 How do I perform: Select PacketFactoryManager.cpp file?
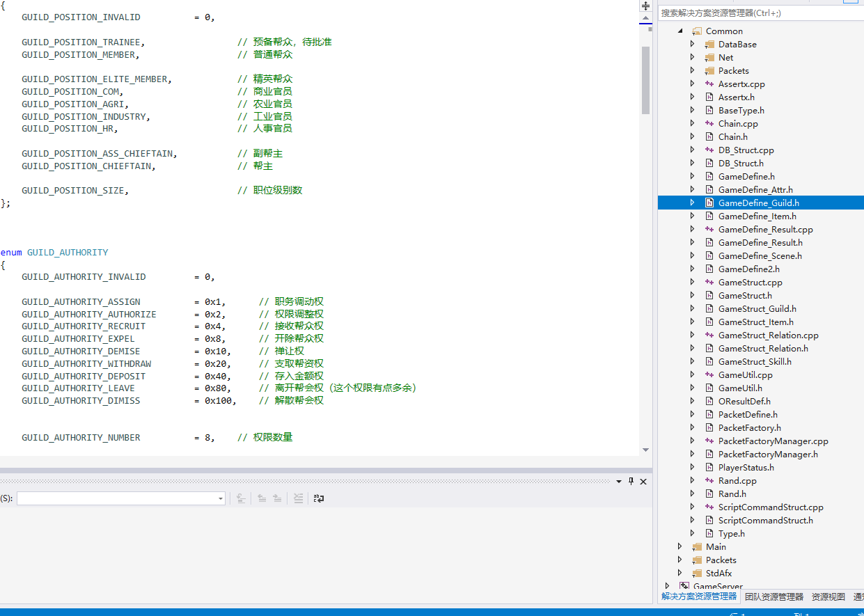point(773,441)
